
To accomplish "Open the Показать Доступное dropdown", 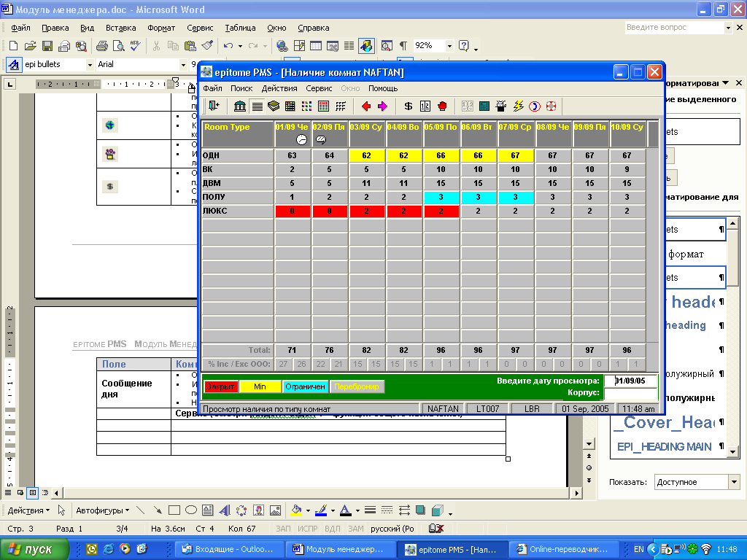I will click(734, 482).
